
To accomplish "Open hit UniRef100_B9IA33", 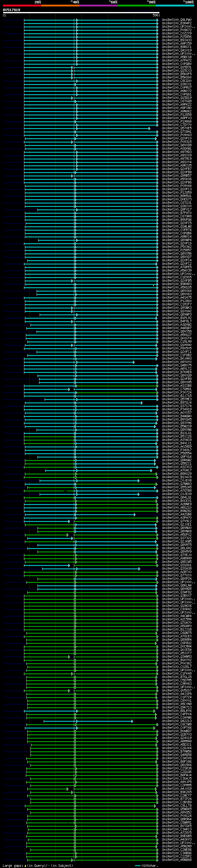I will coord(177,40).
